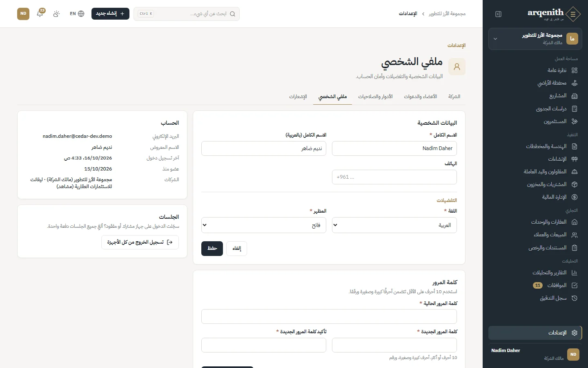Open محفظة الأراضي land portfolio icon
Viewport: 588px width, 368px height.
(x=575, y=83)
